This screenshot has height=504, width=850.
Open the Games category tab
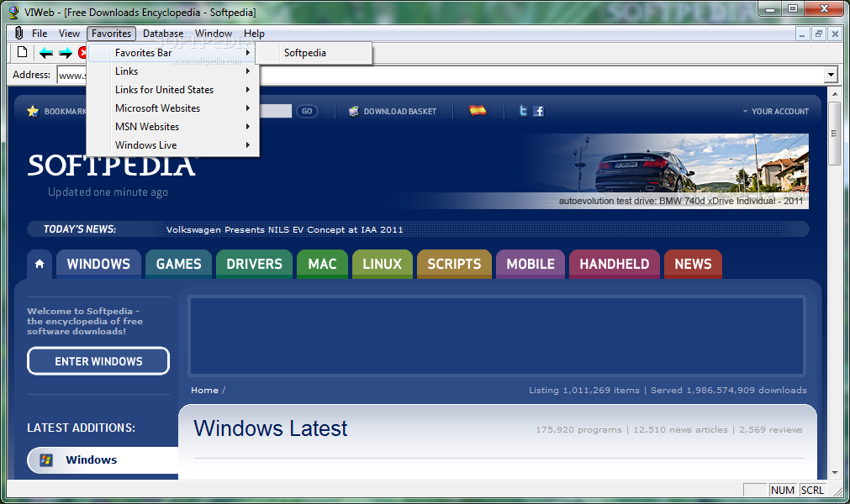pyautogui.click(x=178, y=264)
